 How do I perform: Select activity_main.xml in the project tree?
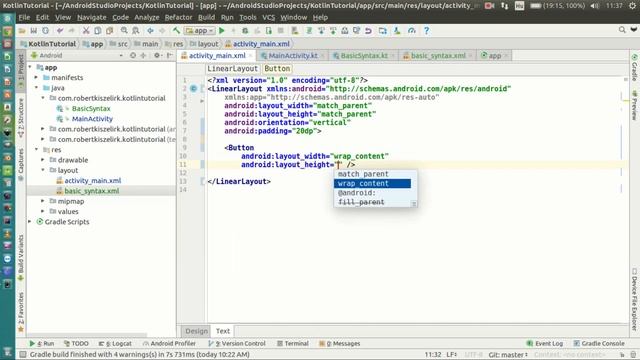pos(93,180)
